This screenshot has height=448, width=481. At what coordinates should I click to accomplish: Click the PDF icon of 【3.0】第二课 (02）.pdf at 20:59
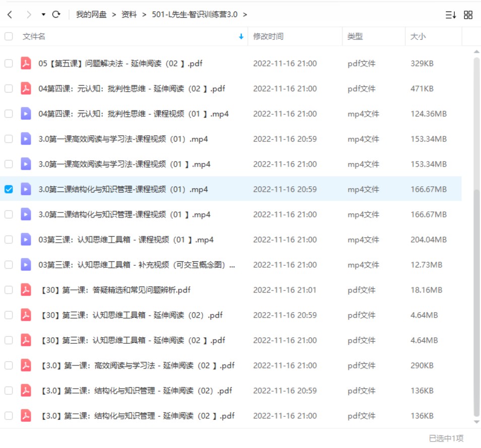coord(26,390)
